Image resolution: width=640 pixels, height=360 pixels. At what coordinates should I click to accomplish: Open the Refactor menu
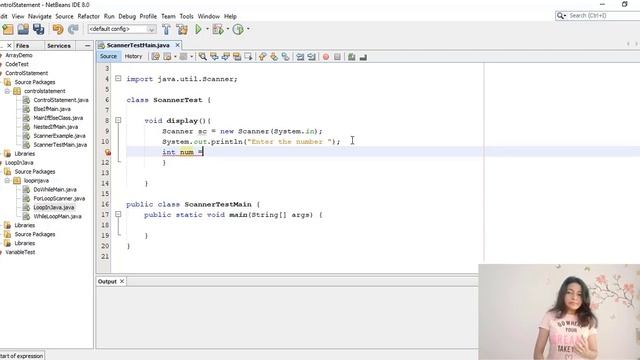(89, 16)
